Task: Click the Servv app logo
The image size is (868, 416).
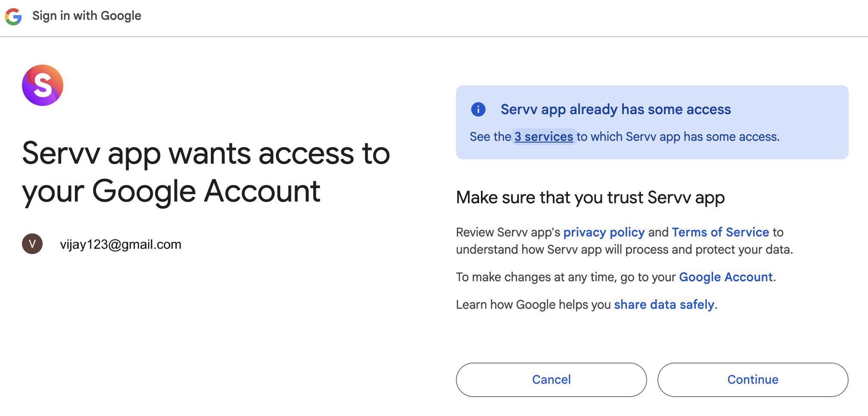Action: pos(43,85)
